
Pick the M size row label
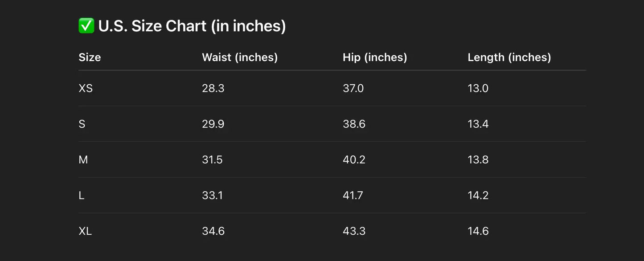point(83,160)
